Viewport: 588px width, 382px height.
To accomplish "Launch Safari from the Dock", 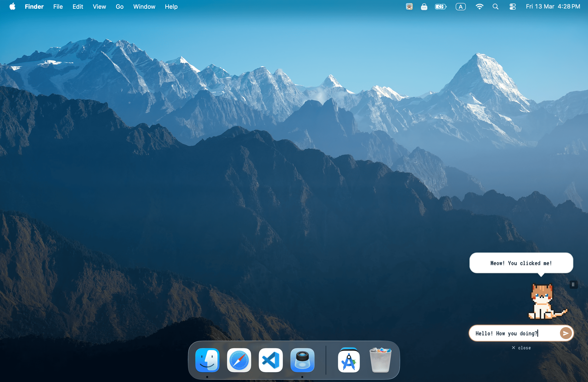I will click(239, 360).
